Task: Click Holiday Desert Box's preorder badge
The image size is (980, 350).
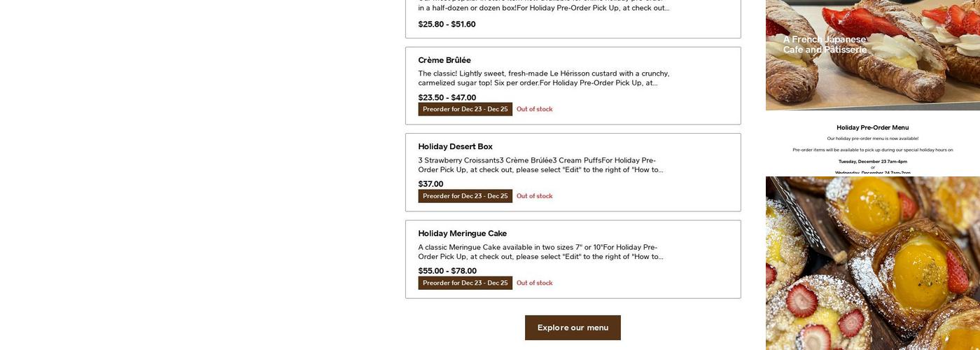Action: [465, 196]
